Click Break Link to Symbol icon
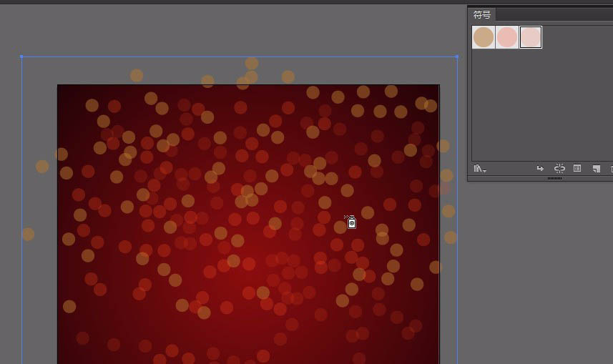The height and width of the screenshot is (364, 613). pos(559,169)
